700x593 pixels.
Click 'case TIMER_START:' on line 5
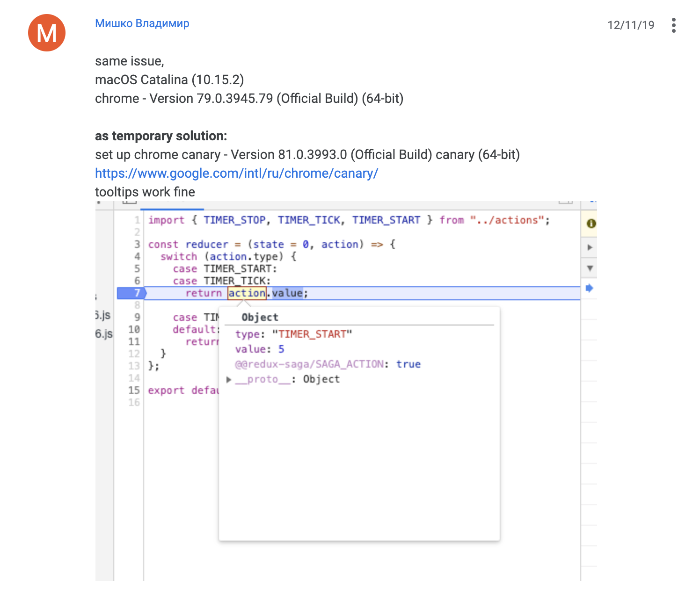pyautogui.click(x=225, y=269)
